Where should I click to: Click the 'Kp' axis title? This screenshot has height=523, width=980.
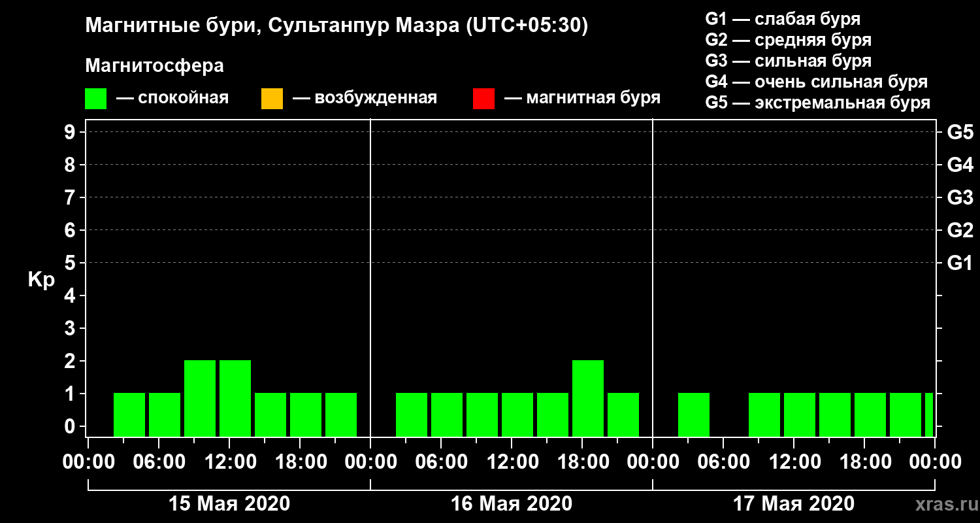[41, 280]
